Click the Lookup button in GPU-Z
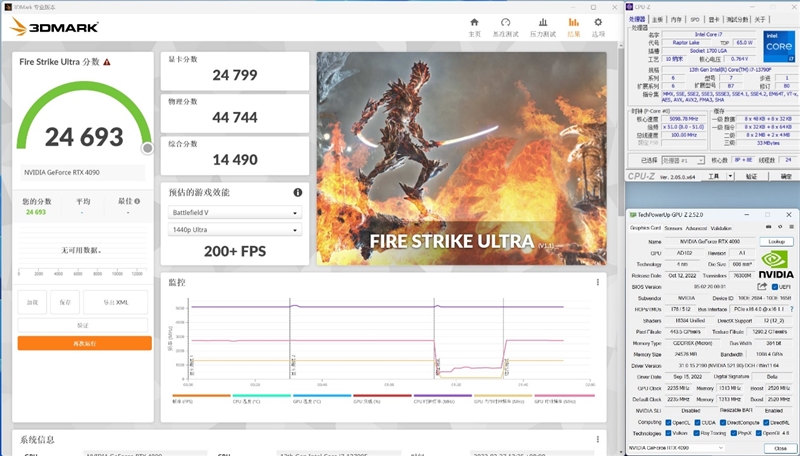 click(x=776, y=242)
